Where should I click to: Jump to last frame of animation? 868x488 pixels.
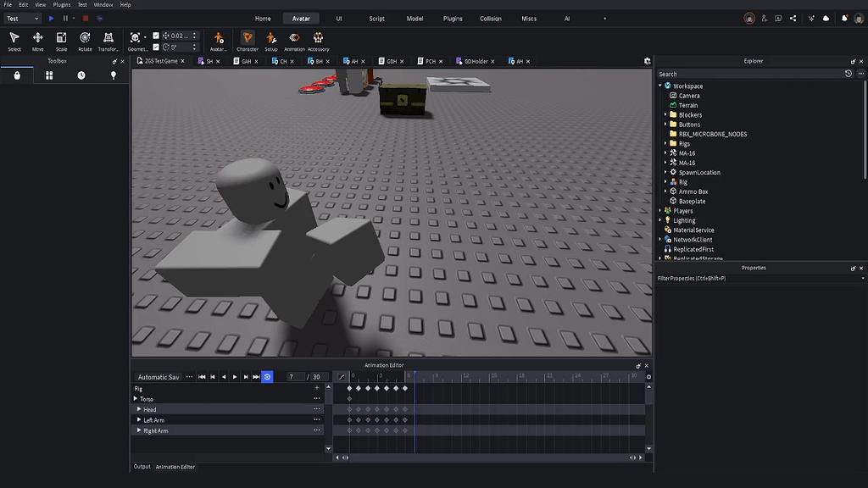coord(256,377)
